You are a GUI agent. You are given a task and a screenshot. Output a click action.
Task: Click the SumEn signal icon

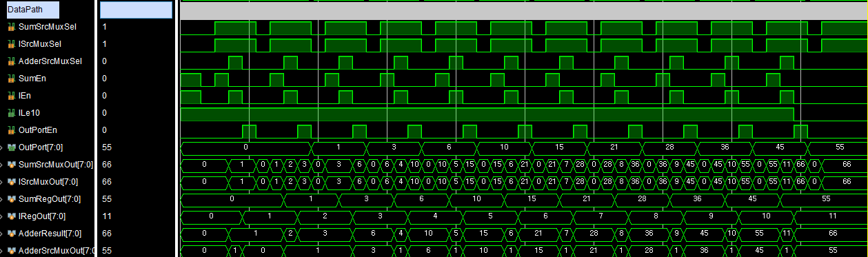[11, 79]
